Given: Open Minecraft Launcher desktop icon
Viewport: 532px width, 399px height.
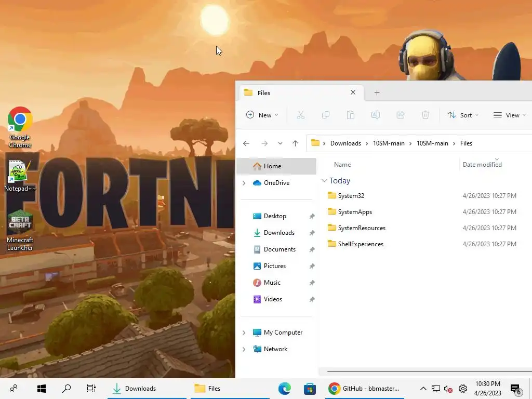Looking at the screenshot, I should [20, 231].
